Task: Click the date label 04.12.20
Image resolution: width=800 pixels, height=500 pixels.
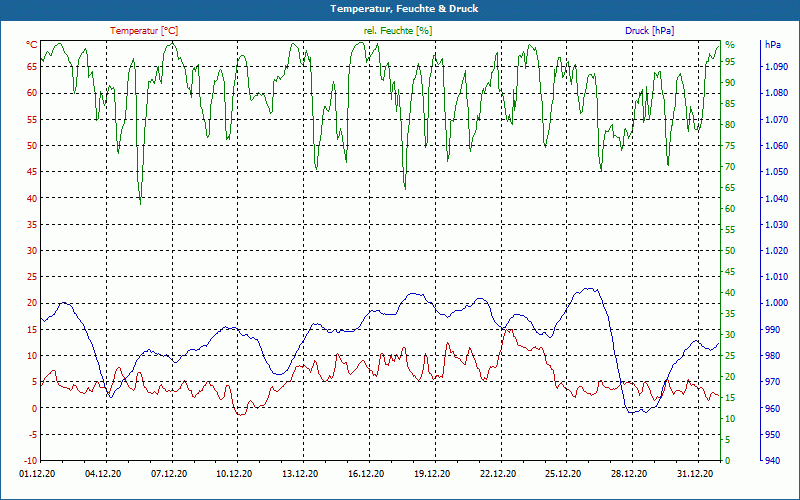Action: 103,474
